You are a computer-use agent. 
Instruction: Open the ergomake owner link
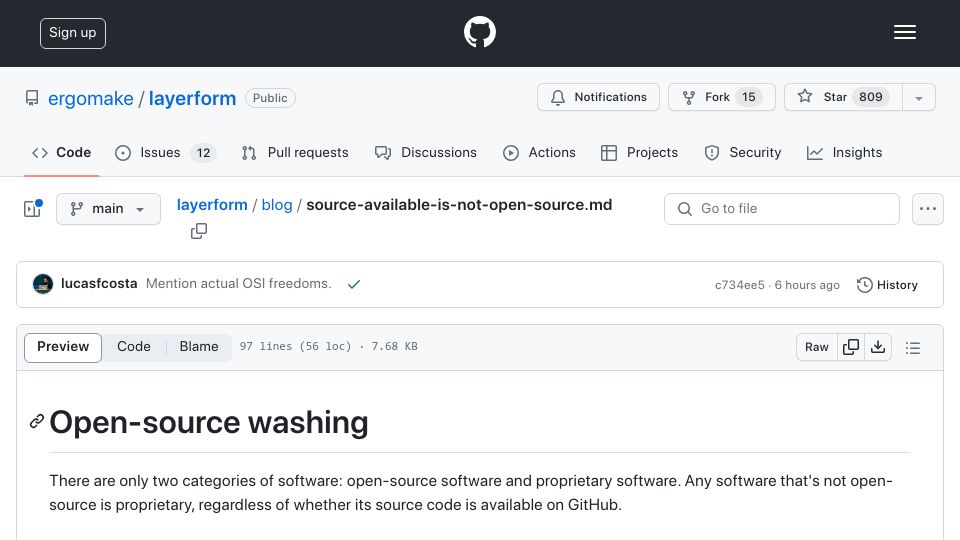(91, 98)
